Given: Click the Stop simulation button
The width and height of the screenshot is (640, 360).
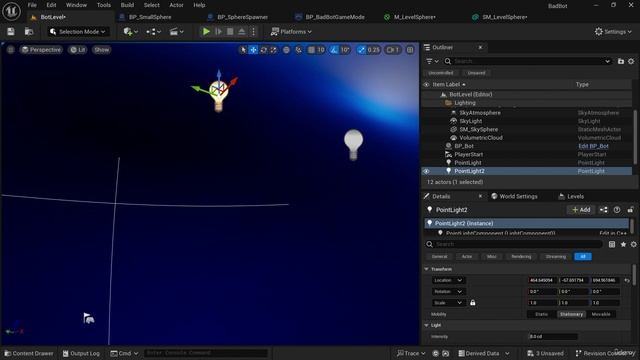Looking at the screenshot, I should [230, 31].
